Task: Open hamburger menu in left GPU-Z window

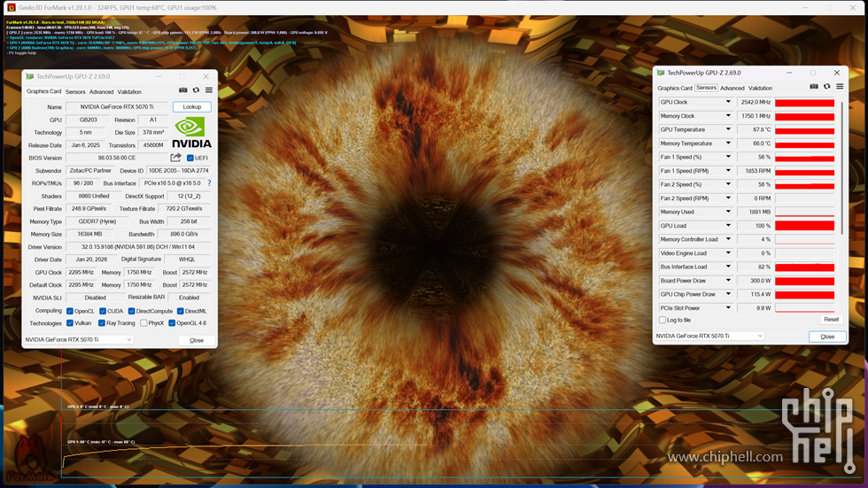Action: point(209,89)
